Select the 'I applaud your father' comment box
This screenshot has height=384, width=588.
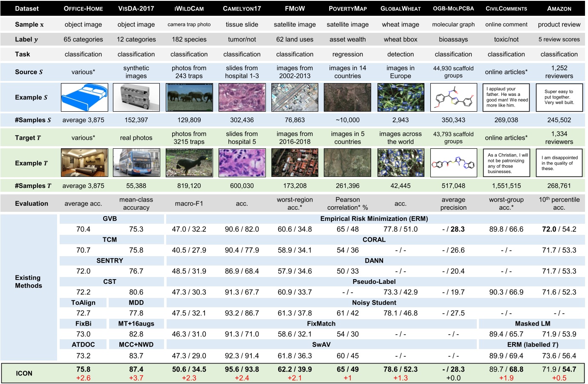506,98
